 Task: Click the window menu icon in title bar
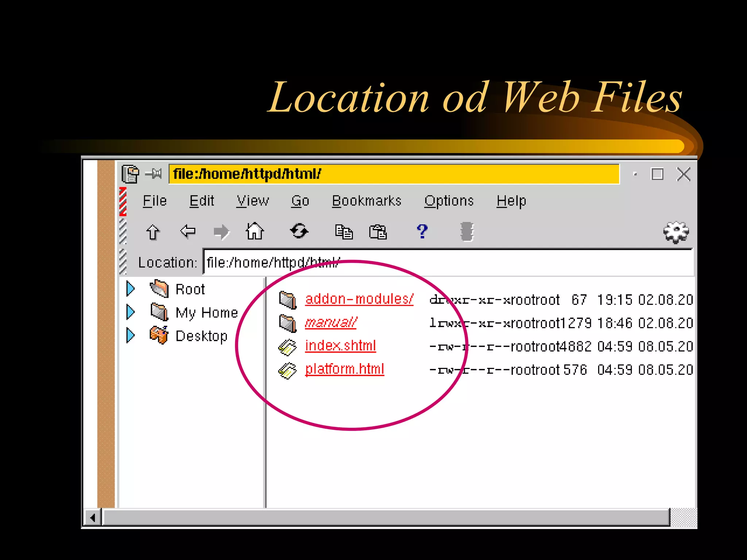tap(130, 174)
